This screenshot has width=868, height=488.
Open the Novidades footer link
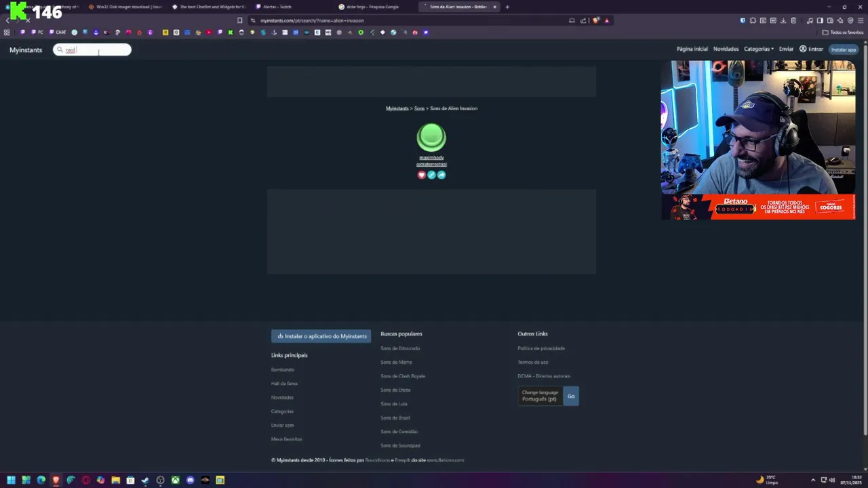[282, 397]
